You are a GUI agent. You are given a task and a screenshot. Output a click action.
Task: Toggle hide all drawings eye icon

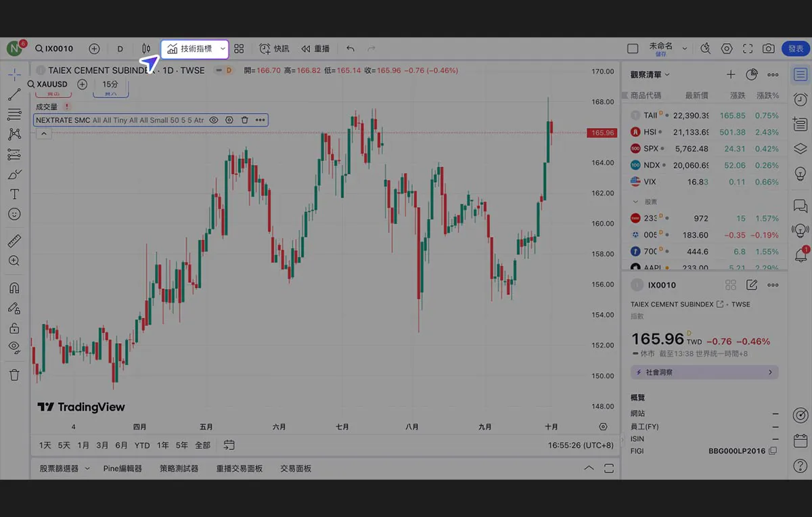pos(14,346)
